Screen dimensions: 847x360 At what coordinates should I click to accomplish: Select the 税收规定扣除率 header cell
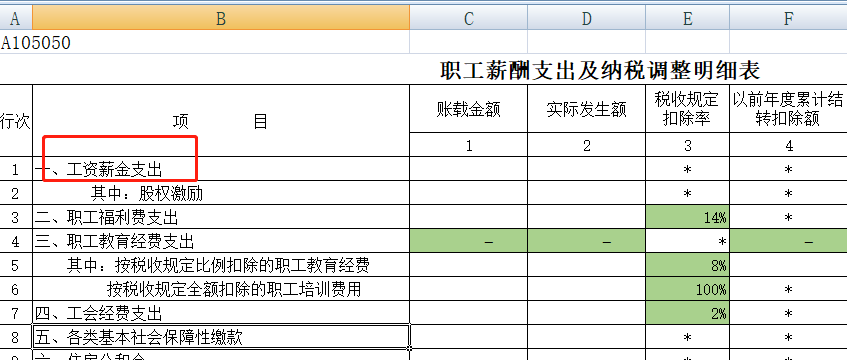[687, 109]
